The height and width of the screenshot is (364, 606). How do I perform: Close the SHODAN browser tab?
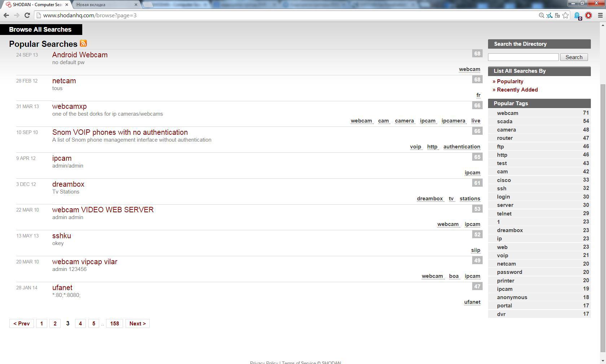click(x=67, y=5)
